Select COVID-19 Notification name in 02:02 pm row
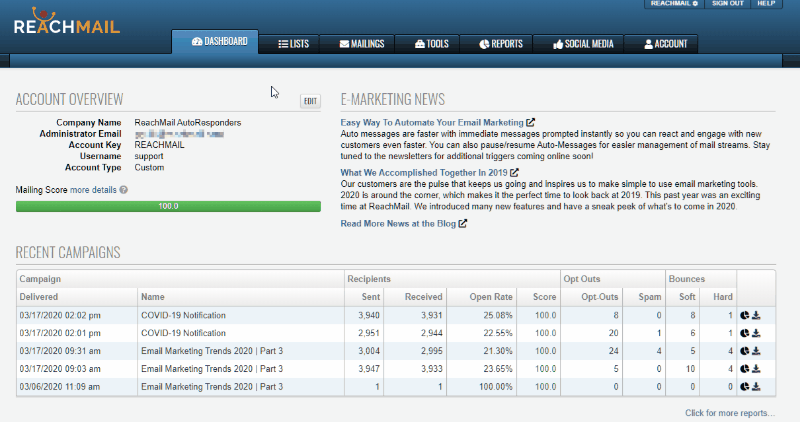 (x=183, y=315)
